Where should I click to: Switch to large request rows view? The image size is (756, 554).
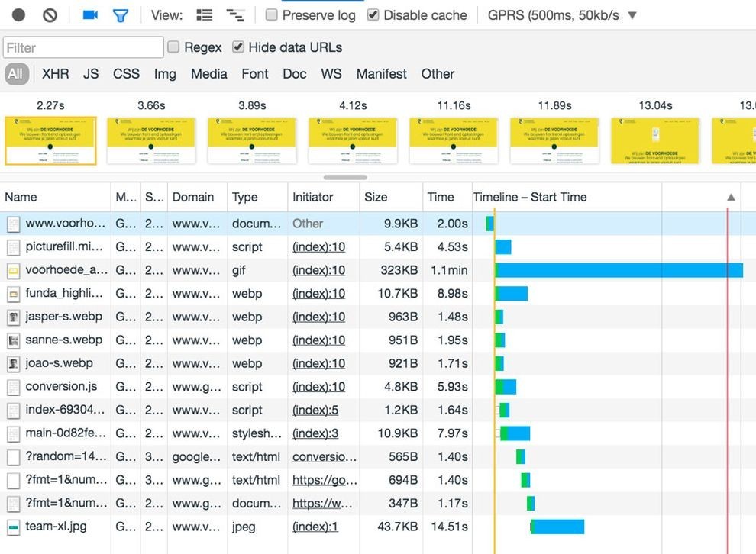pyautogui.click(x=205, y=15)
